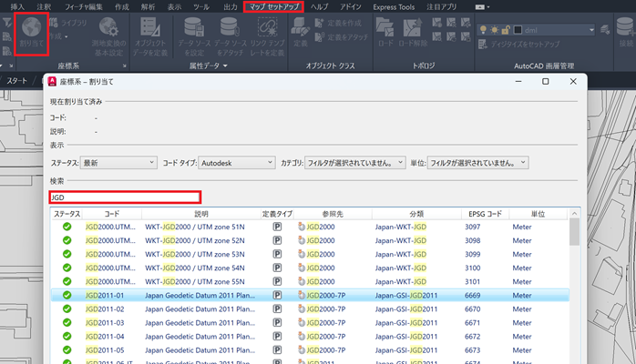636x364 pixels.
Task: Click the scrollbar up arrow in results list
Action: [574, 213]
